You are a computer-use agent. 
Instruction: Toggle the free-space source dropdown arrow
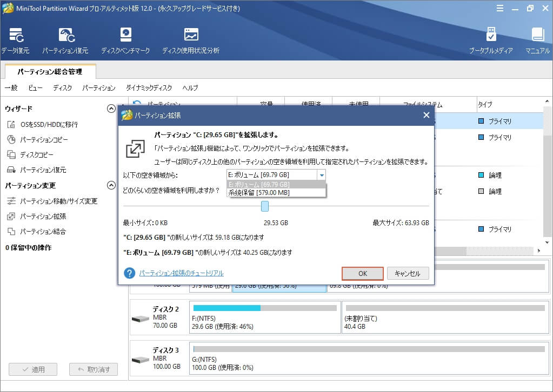click(321, 175)
